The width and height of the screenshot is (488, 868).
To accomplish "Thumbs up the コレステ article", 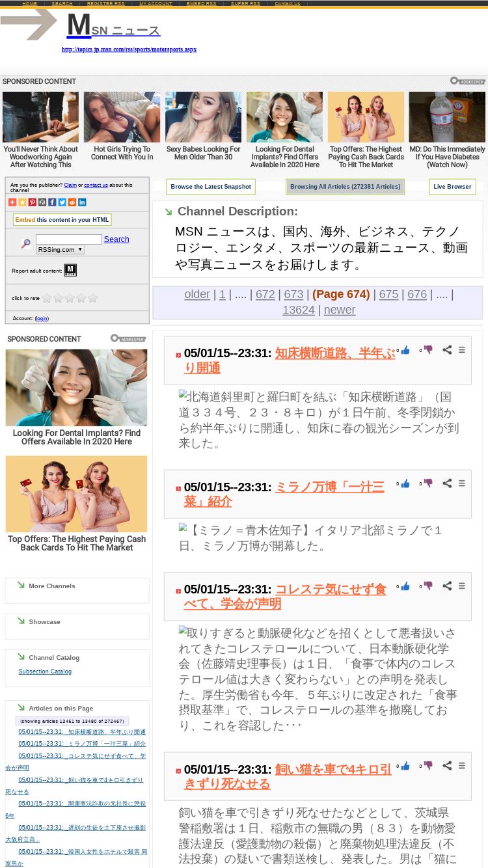I will pos(405,586).
